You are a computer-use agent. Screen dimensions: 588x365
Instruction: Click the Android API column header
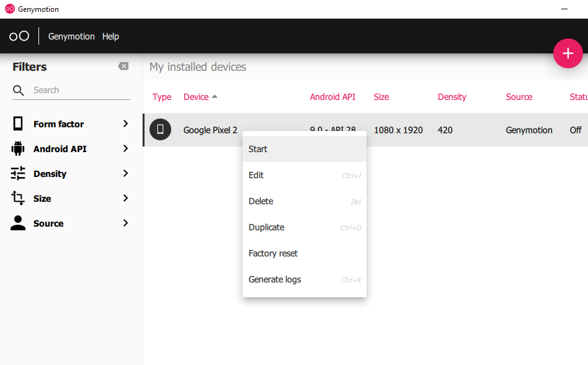332,97
